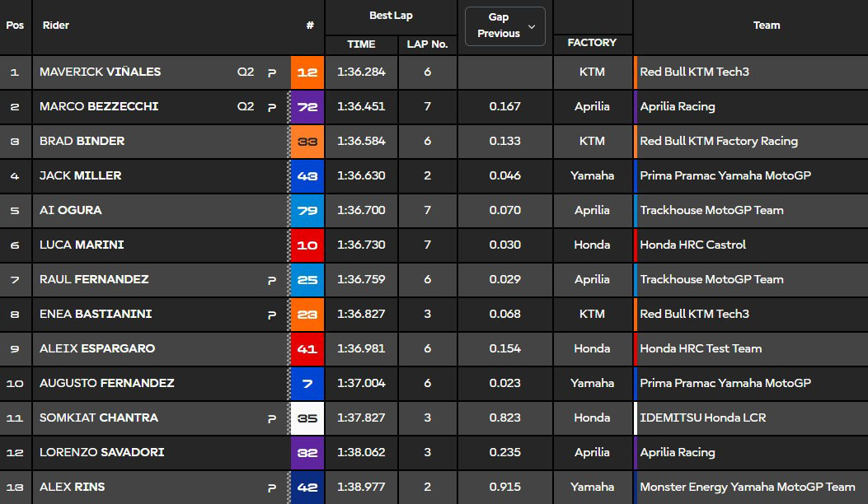Click Marco Bezzecchi number 72 badge
The image size is (868, 504).
tap(307, 107)
